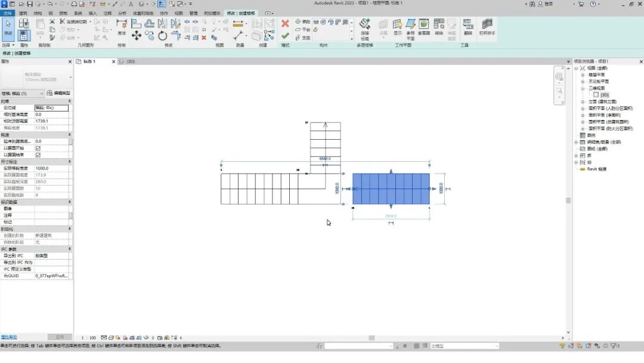The image size is (644, 363).
Task: Click the 编辑类型 button
Action: [59, 93]
